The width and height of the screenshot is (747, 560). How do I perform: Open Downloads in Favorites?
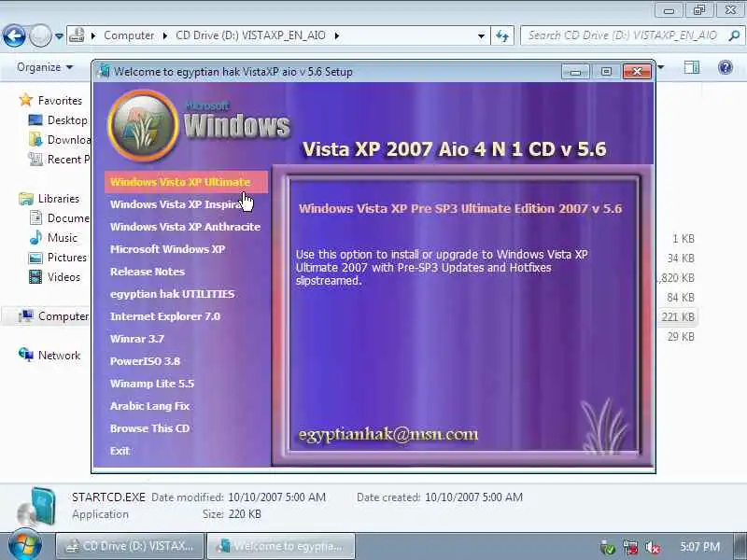68,139
